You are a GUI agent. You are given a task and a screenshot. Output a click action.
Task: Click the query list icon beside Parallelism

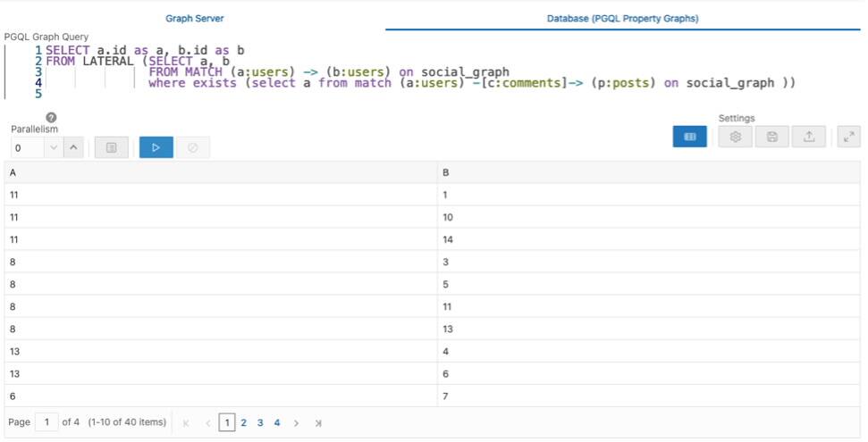click(112, 147)
